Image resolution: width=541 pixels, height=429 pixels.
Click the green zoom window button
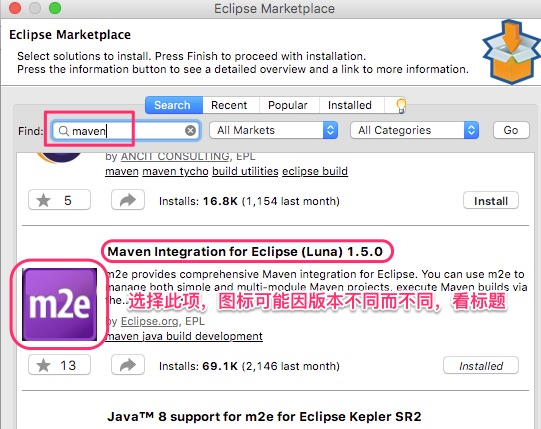click(55, 8)
